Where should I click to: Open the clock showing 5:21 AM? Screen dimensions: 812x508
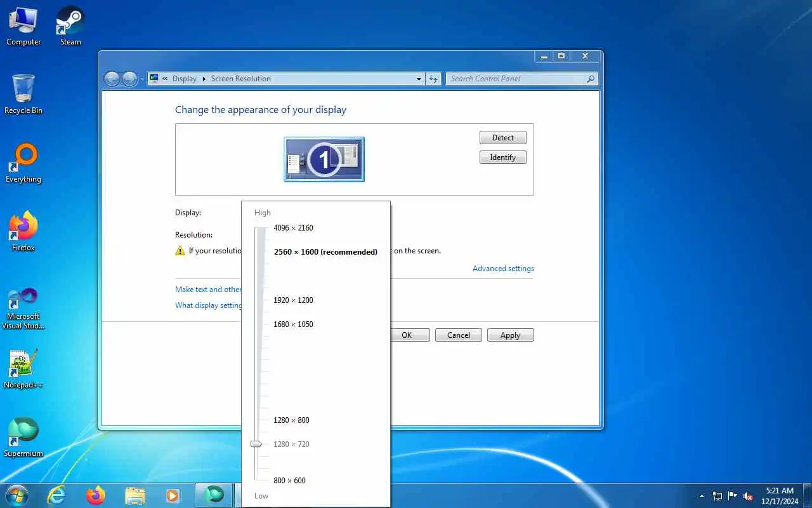pyautogui.click(x=780, y=495)
